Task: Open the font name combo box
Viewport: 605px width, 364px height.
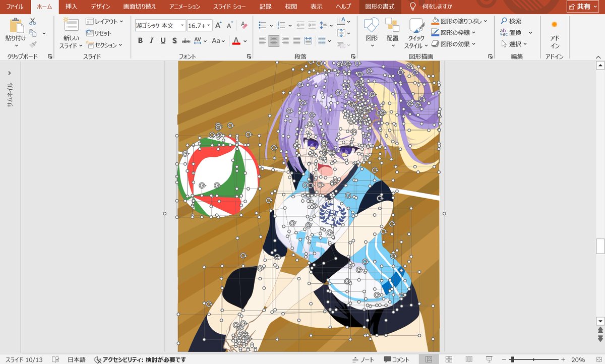Action: [160, 25]
